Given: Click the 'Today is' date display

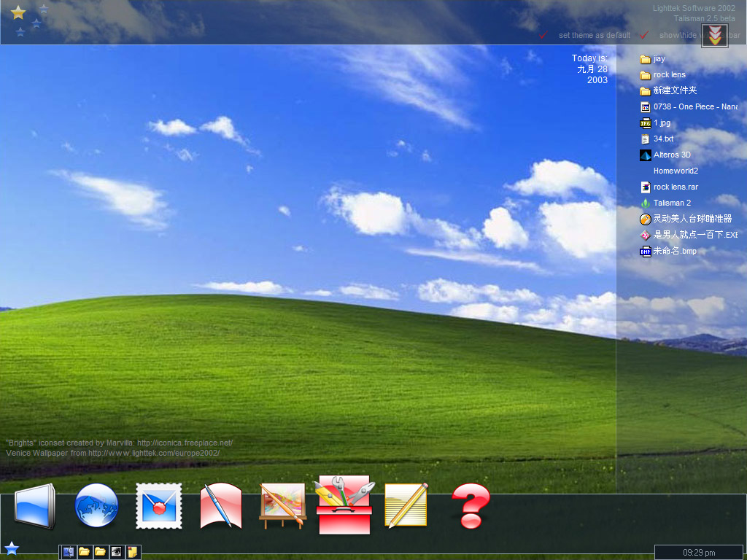Looking at the screenshot, I should click(x=589, y=69).
